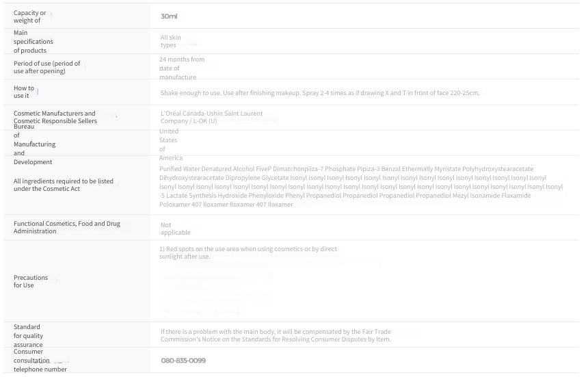Click the consumer phone number 080-835-0099
The width and height of the screenshot is (588, 377).
(x=183, y=361)
